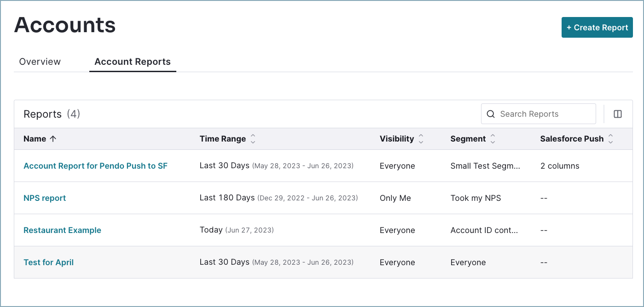Screen dimensions: 644x307
Task: Click the '2 columns' Salesforce Push value
Action: click(560, 165)
